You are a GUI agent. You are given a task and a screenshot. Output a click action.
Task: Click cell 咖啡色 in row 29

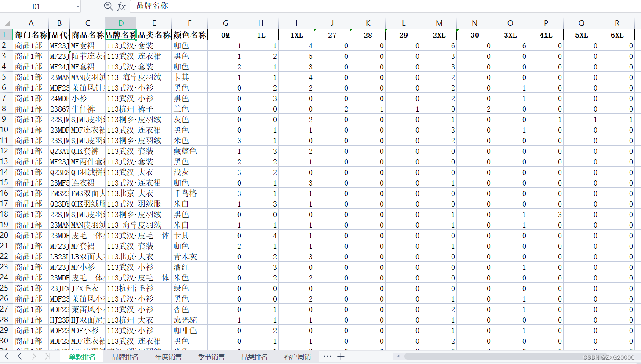click(x=189, y=330)
